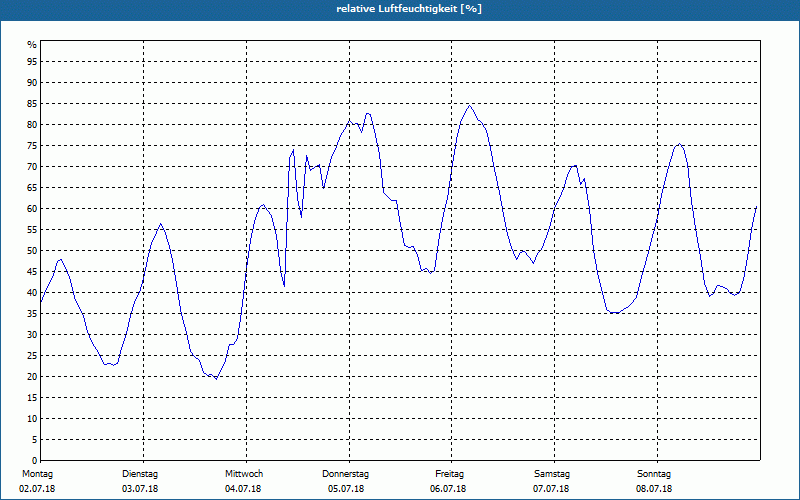Click the 30 value on the y-axis
The image size is (800, 500).
(x=32, y=335)
